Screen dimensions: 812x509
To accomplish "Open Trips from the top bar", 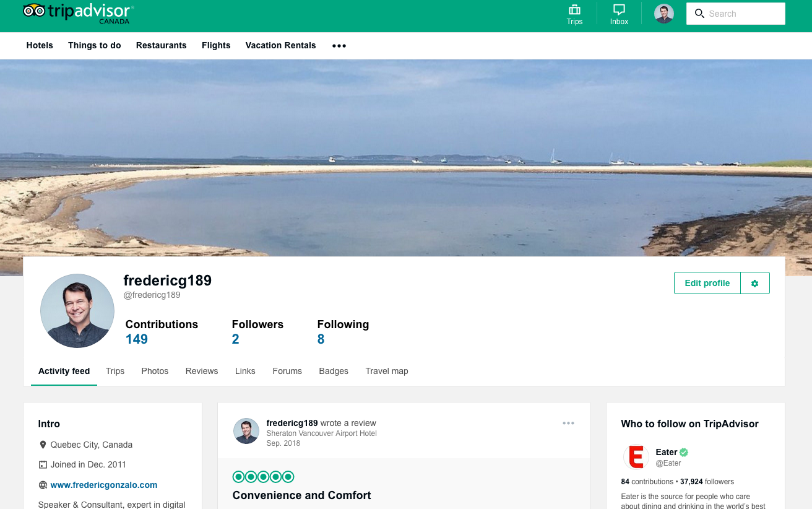I will point(574,15).
